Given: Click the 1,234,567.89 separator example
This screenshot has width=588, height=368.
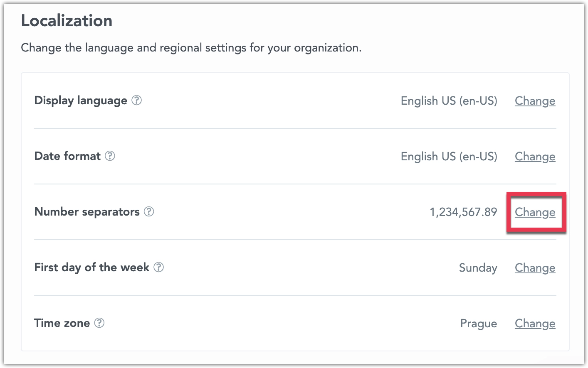Looking at the screenshot, I should pos(463,212).
